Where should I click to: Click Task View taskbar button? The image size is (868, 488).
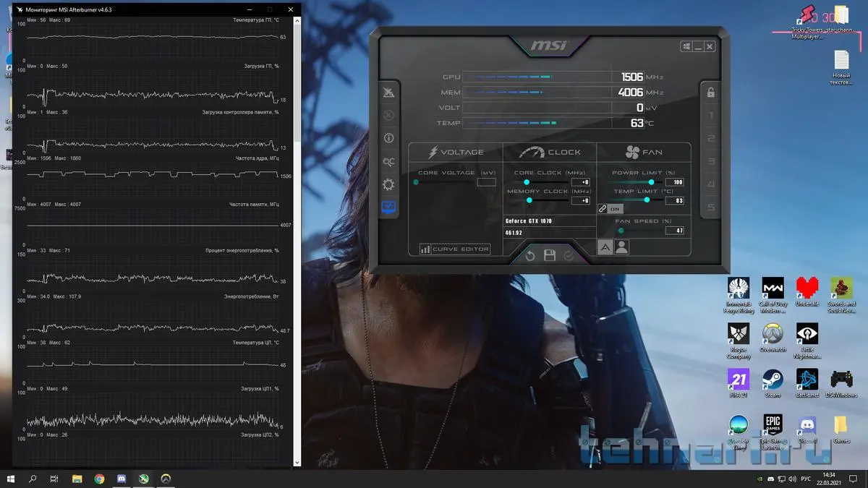54,479
